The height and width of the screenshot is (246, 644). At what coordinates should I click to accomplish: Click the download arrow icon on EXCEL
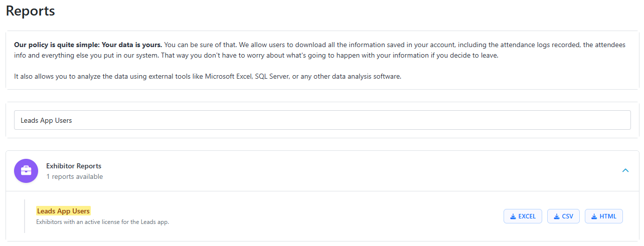click(513, 216)
